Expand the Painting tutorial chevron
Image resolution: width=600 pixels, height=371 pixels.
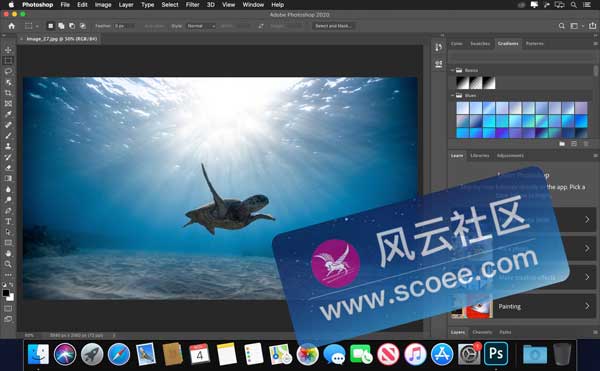tap(587, 306)
